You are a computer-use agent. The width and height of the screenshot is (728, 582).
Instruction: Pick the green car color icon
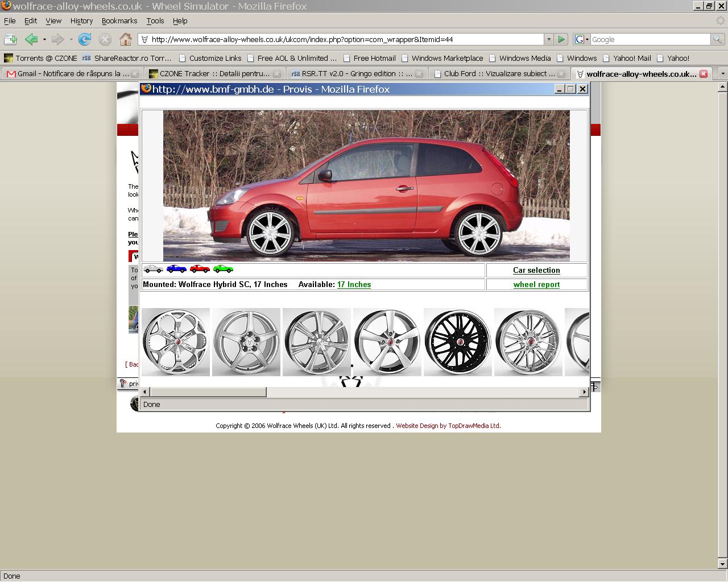coord(223,269)
